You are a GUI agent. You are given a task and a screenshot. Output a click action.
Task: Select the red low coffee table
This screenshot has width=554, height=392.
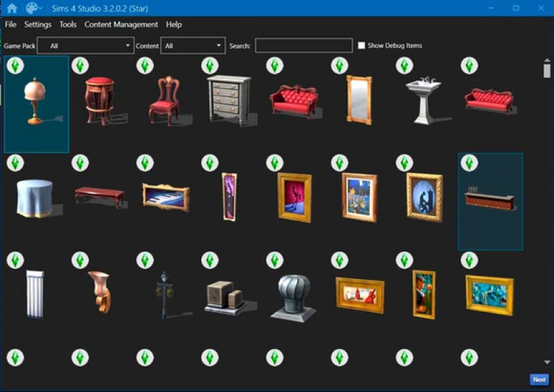(100, 197)
